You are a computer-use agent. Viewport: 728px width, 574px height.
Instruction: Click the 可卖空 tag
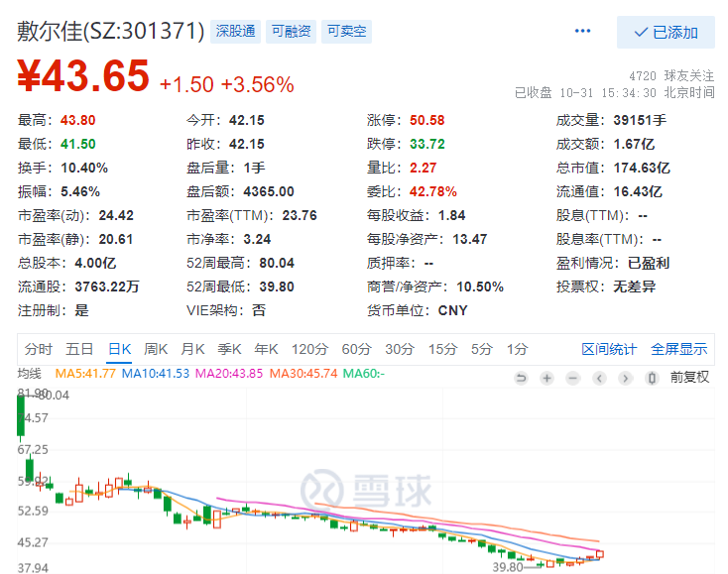tap(346, 32)
